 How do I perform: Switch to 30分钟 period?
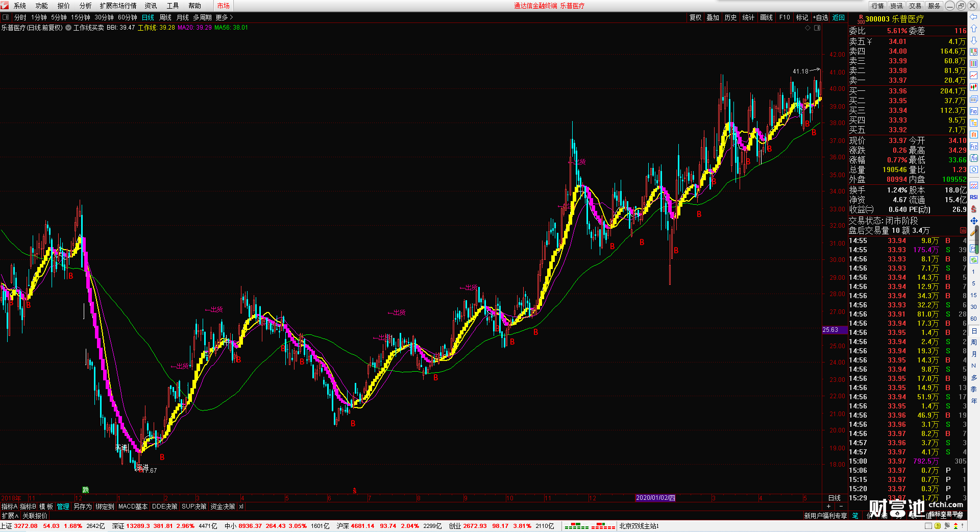[104, 17]
